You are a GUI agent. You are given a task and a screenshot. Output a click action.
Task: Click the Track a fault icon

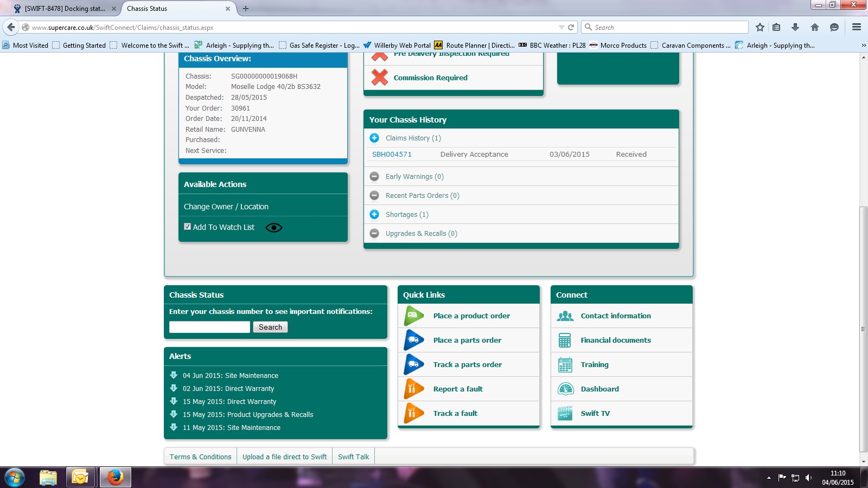click(414, 414)
